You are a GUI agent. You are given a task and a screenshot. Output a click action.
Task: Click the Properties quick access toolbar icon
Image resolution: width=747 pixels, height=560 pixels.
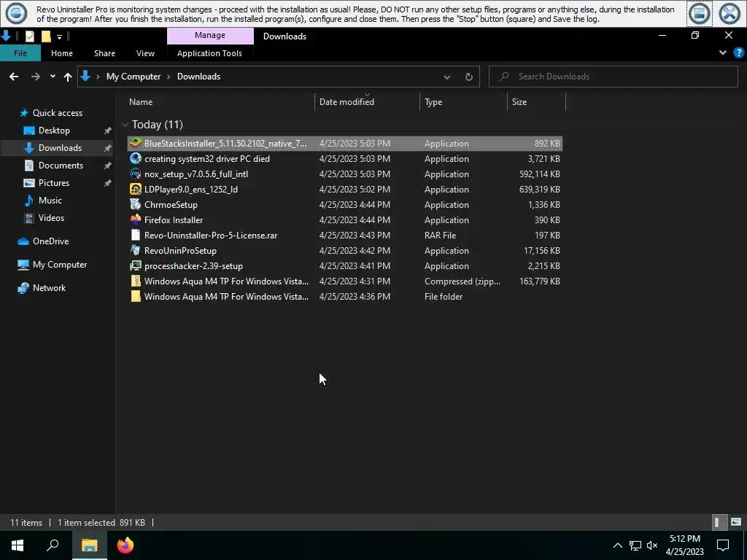(x=29, y=36)
